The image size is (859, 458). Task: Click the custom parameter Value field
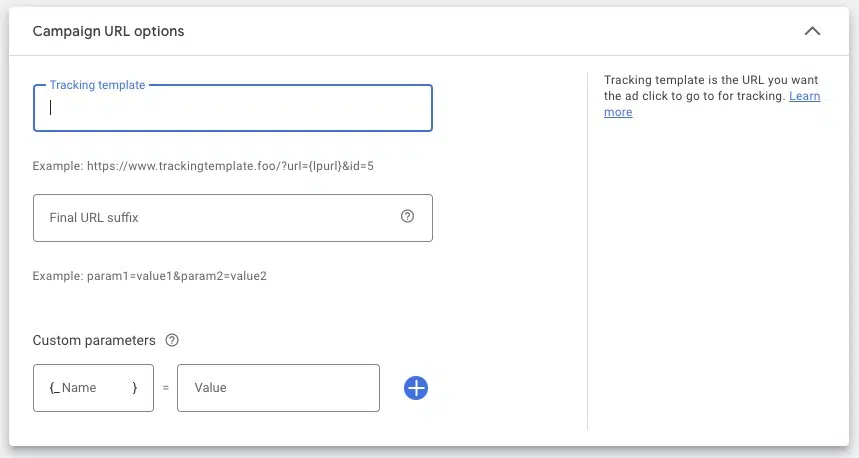tap(278, 388)
